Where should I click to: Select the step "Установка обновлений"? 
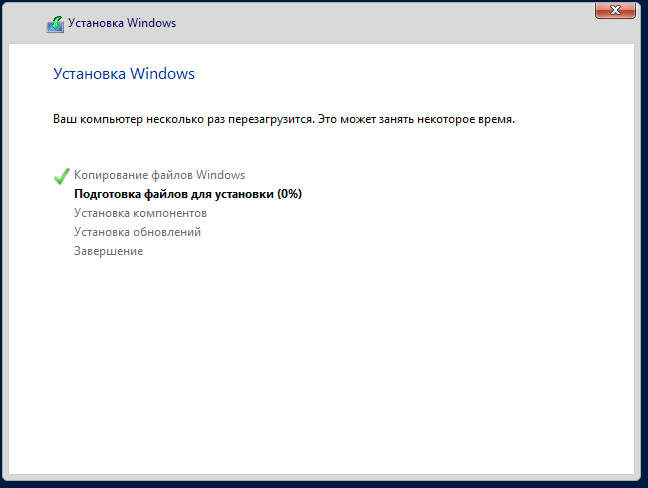point(138,232)
